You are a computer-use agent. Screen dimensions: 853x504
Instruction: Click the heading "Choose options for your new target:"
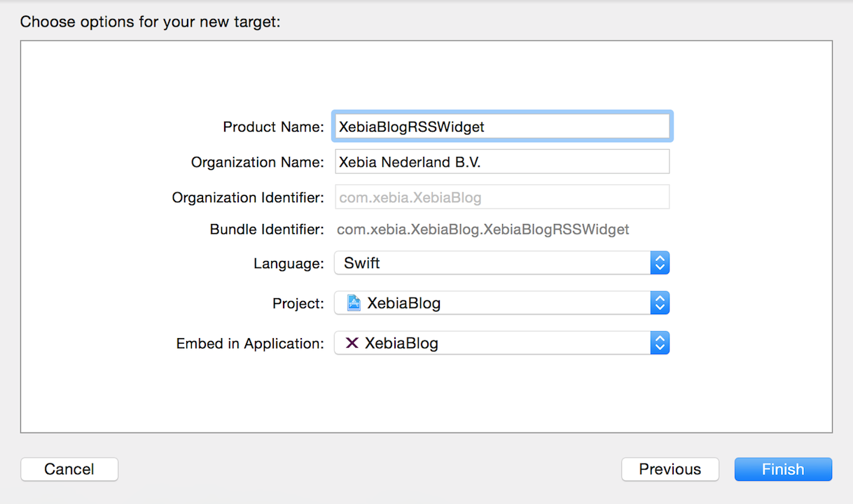point(150,22)
